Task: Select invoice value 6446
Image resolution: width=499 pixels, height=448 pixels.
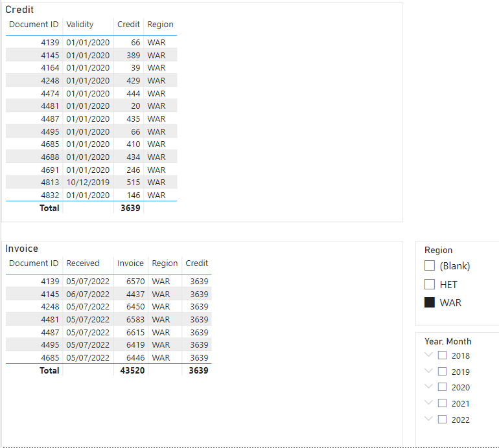Action: [135, 358]
